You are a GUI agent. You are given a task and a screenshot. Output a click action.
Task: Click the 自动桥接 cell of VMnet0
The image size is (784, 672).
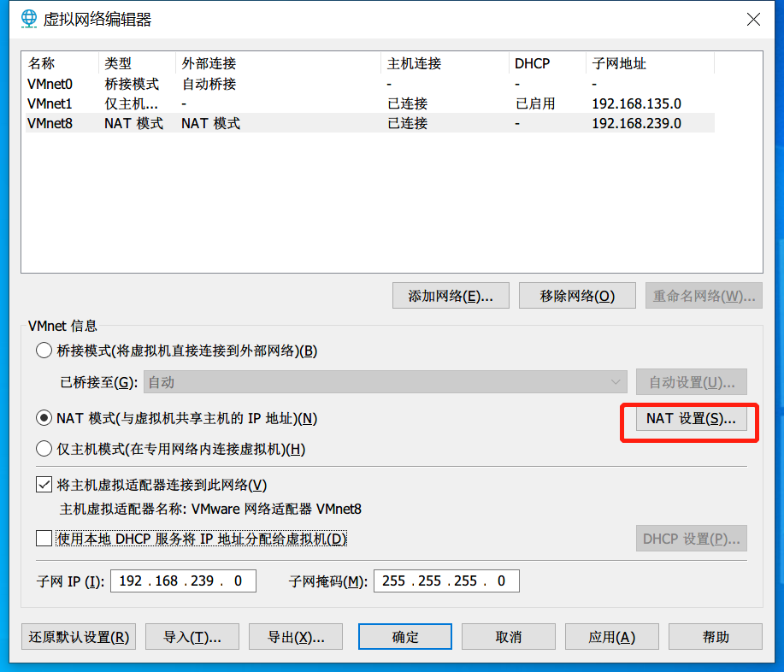[x=209, y=84]
